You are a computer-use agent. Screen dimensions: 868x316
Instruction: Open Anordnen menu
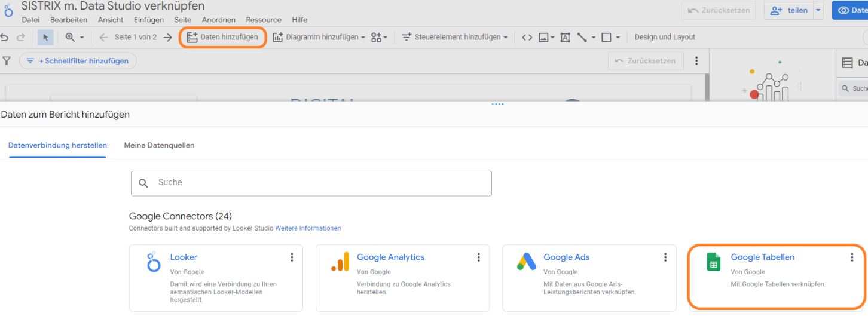click(219, 20)
